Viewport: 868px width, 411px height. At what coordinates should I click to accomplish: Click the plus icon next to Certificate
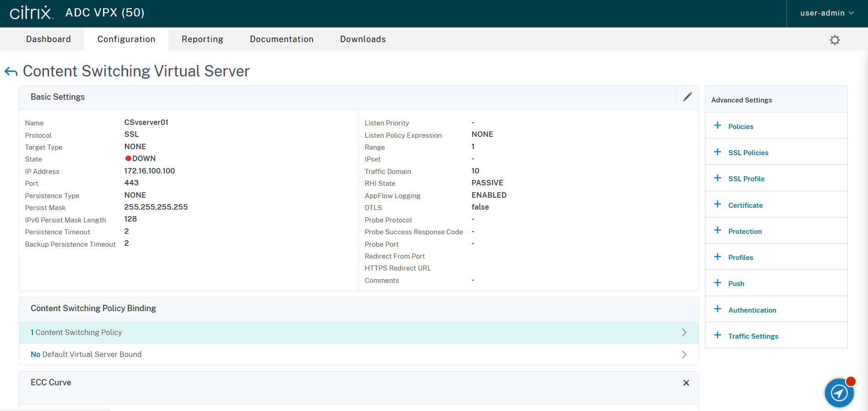click(x=717, y=205)
